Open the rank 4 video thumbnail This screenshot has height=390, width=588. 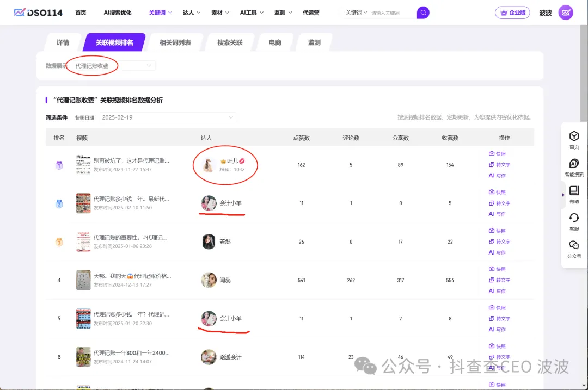tap(83, 280)
